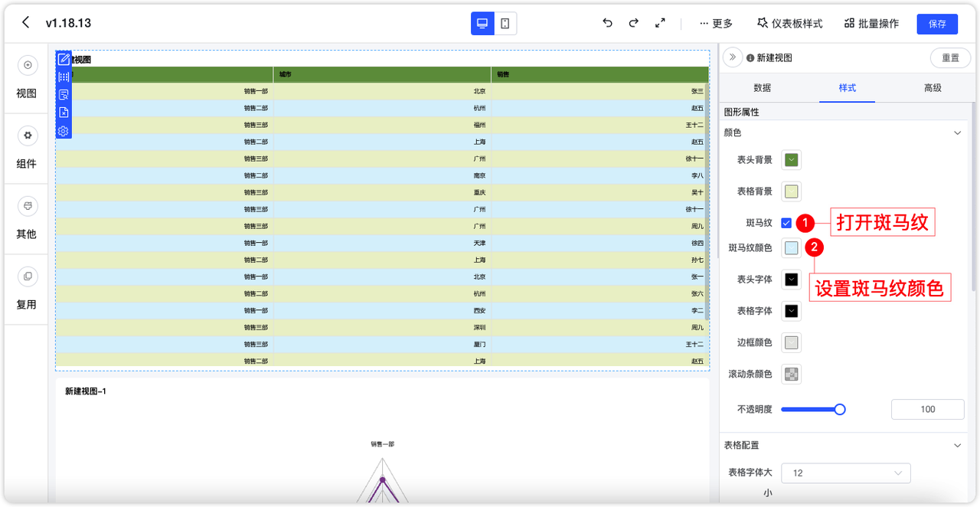This screenshot has width=980, height=507.
Task: Open the 滚动条颜色 color picker
Action: point(792,375)
